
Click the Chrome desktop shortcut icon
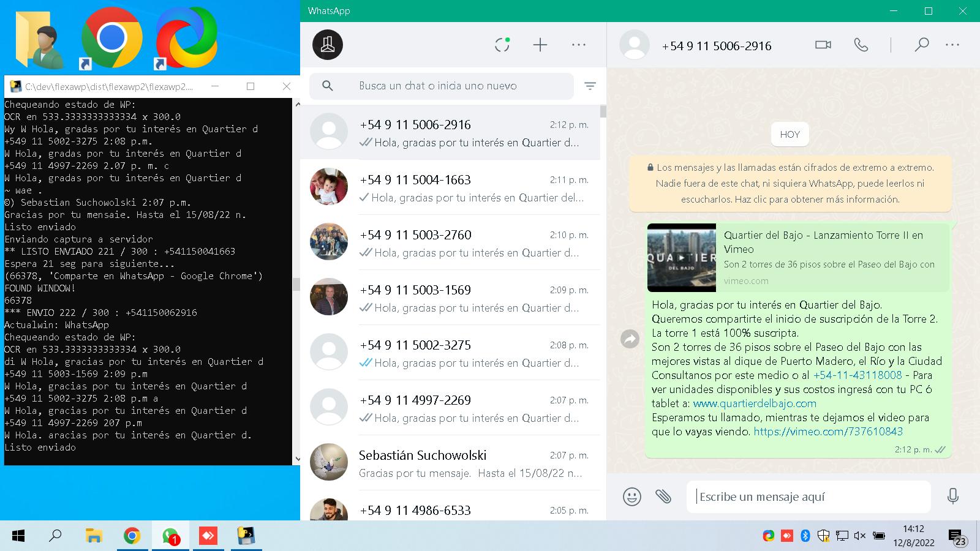[111, 38]
